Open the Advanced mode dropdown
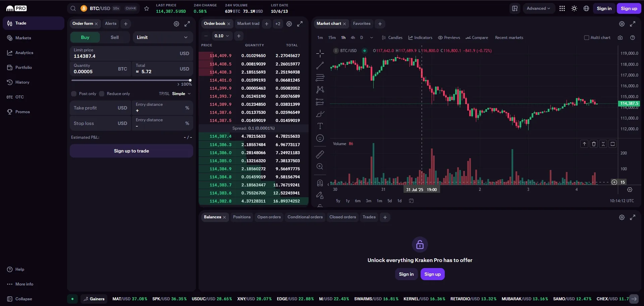The height and width of the screenshot is (306, 644). [x=538, y=8]
